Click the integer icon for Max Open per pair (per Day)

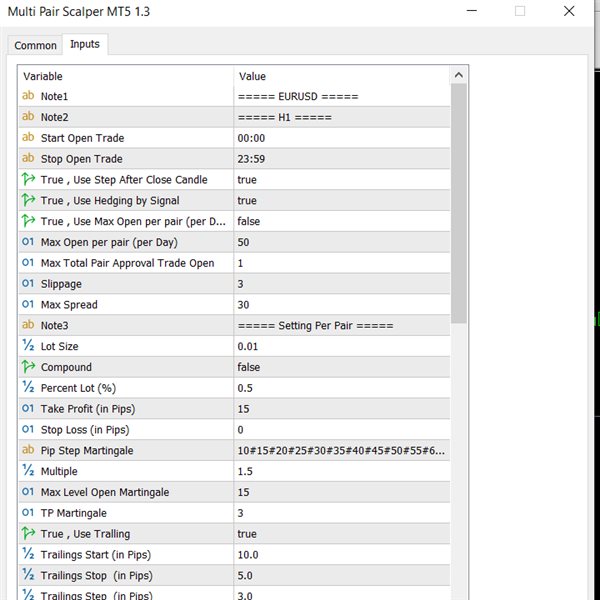[x=28, y=241]
